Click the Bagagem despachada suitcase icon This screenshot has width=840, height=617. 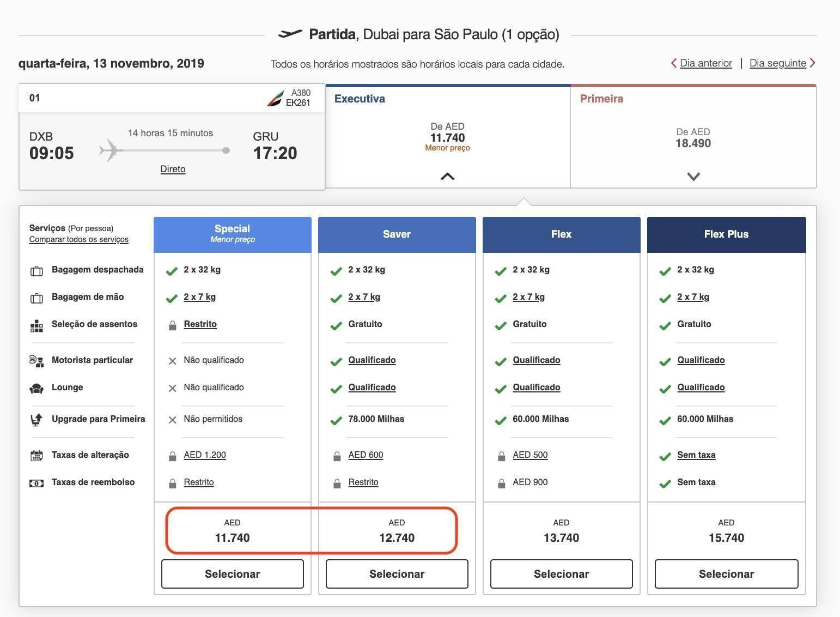(36, 271)
